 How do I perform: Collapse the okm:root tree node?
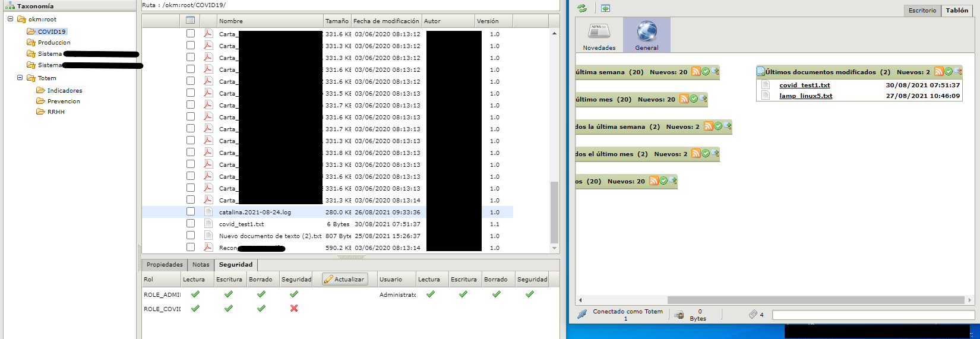point(10,19)
